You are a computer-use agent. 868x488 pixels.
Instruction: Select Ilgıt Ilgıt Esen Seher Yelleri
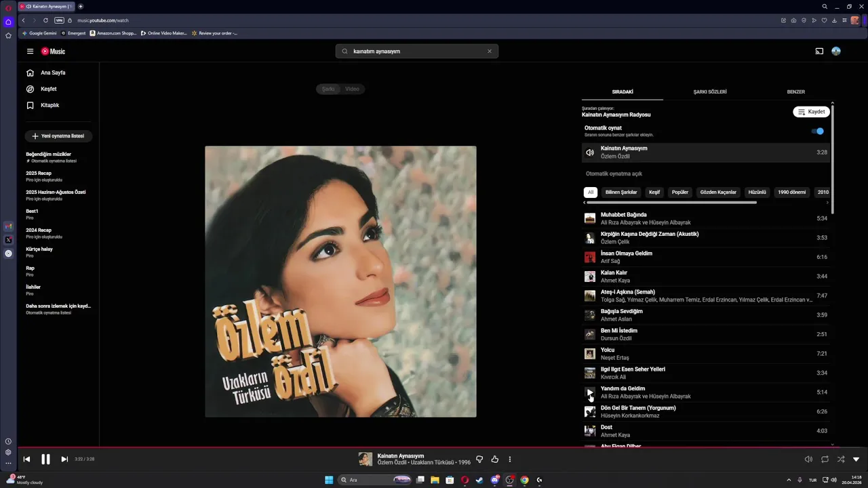[x=705, y=373]
